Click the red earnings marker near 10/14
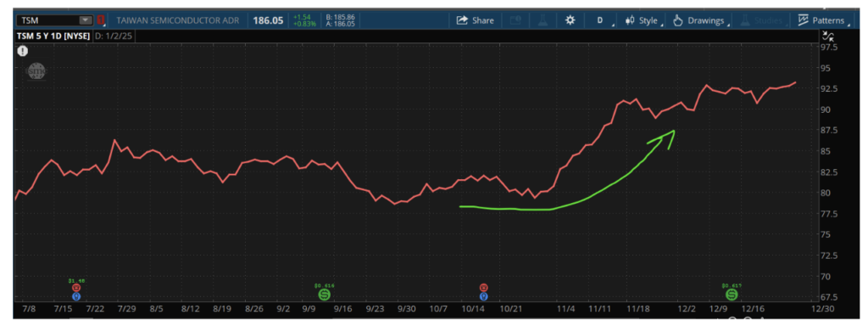The image size is (868, 326). pyautogui.click(x=484, y=288)
